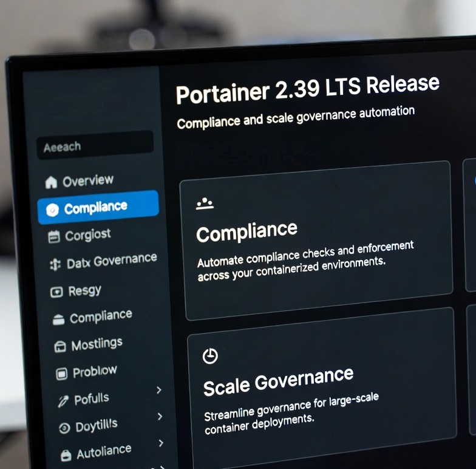Image resolution: width=476 pixels, height=469 pixels.
Task: Open the Overview sidebar item
Action: (80, 181)
